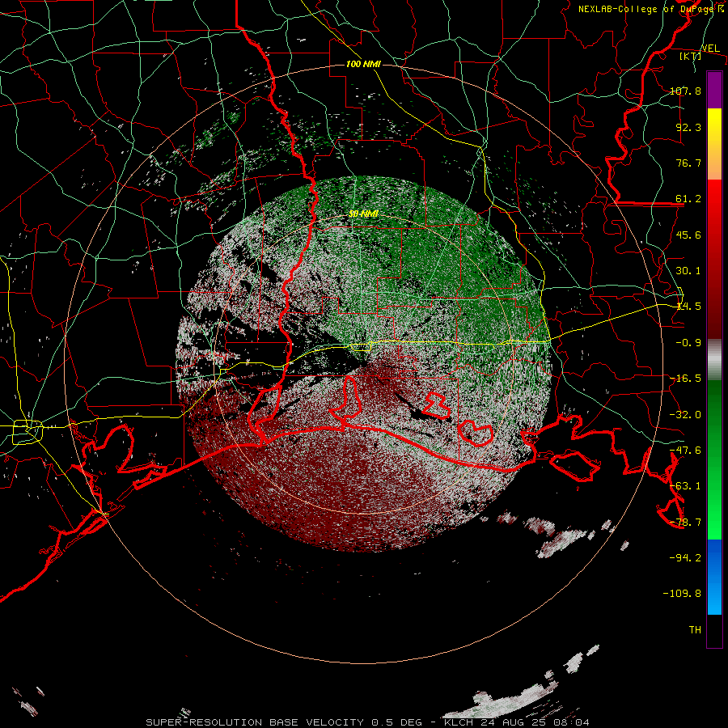Click the 14.5 velocity scale value
Screen dimensions: 728x728
tap(688, 307)
